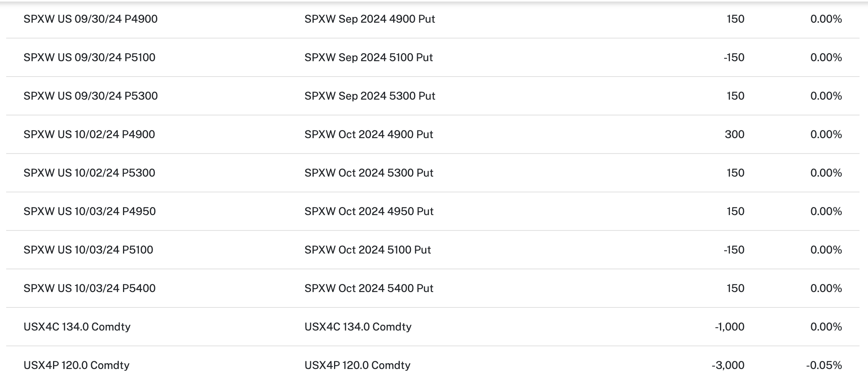This screenshot has height=384, width=868.
Task: Click ticker SPXW US 09/30/24 P5300
Action: click(90, 96)
